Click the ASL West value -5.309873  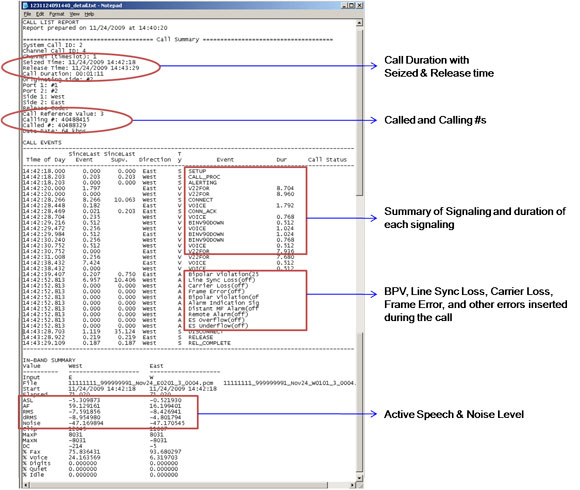(x=84, y=400)
